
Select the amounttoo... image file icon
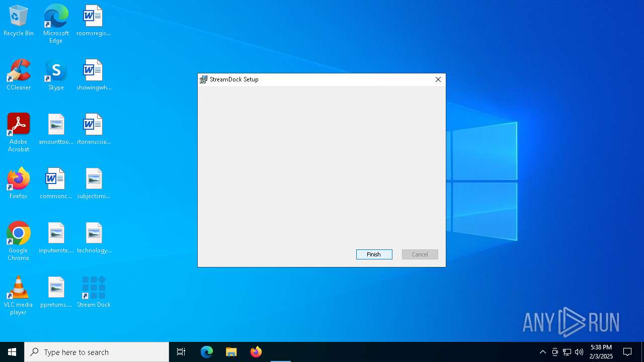coord(56,129)
